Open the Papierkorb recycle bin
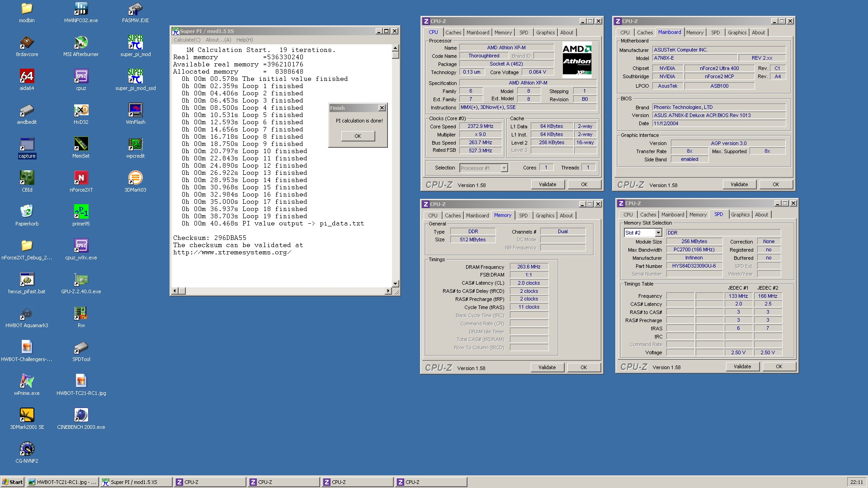Image resolution: width=868 pixels, height=488 pixels. pyautogui.click(x=27, y=216)
